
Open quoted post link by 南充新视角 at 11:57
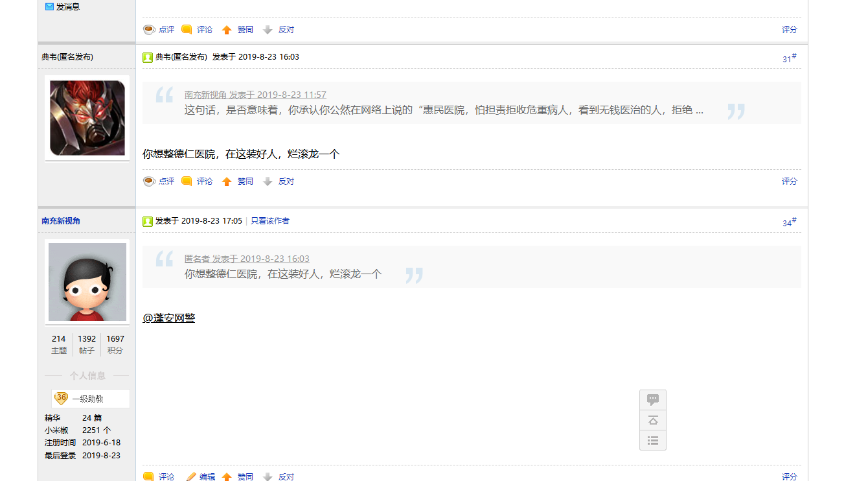coord(255,95)
